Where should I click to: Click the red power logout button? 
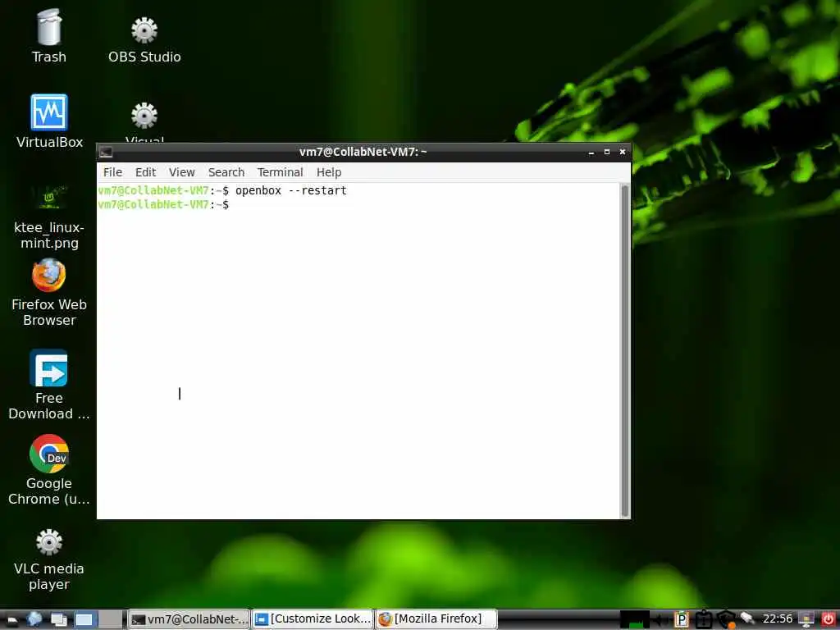[x=829, y=619]
